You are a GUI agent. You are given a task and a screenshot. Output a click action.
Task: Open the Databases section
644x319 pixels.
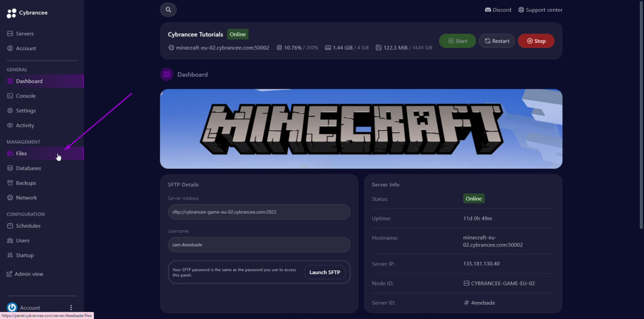pos(28,168)
